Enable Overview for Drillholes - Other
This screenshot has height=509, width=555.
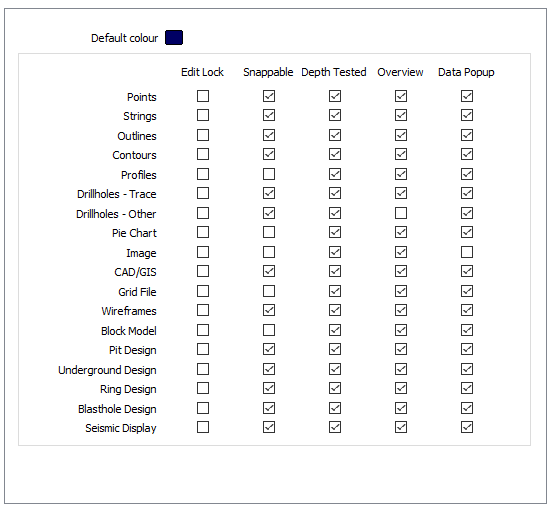401,213
